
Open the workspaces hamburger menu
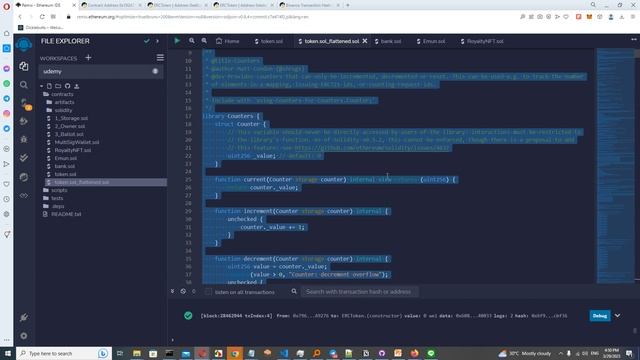[160, 58]
